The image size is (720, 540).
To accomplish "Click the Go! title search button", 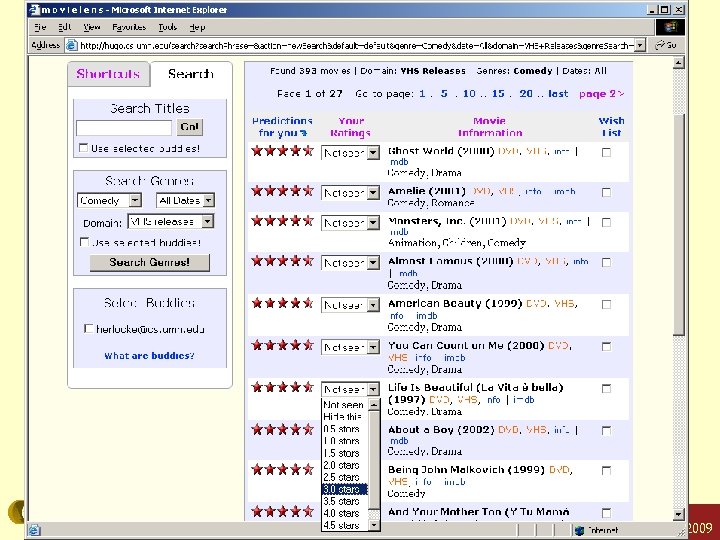I will 190,127.
